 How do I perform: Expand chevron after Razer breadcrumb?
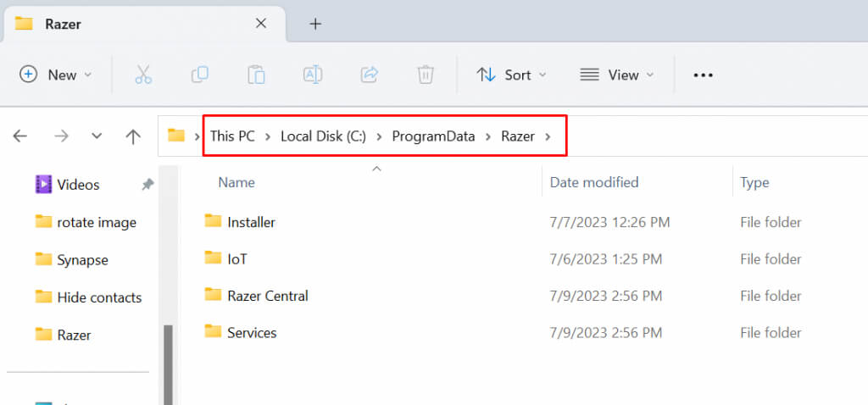548,136
